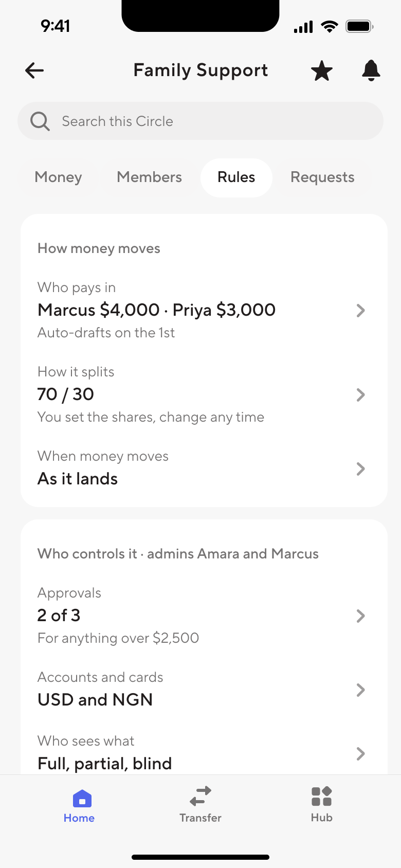This screenshot has width=401, height=868.
Task: Tap the back arrow icon
Action: (34, 70)
